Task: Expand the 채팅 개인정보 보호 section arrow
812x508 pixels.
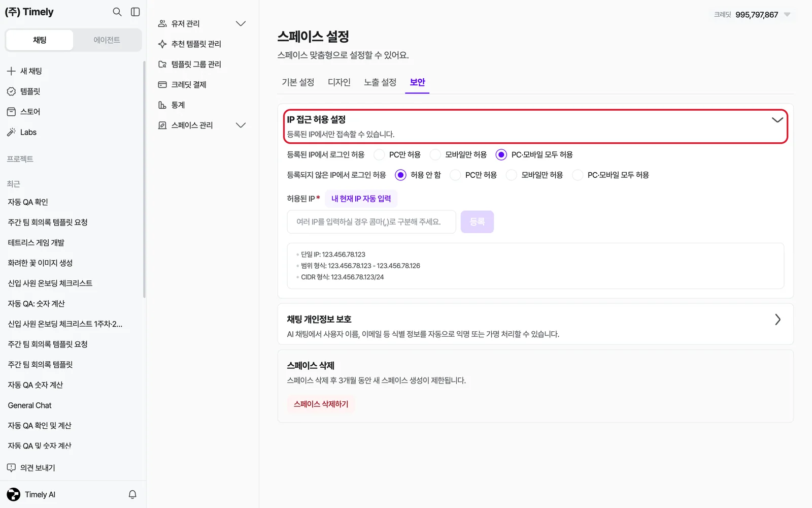Action: [x=777, y=320]
